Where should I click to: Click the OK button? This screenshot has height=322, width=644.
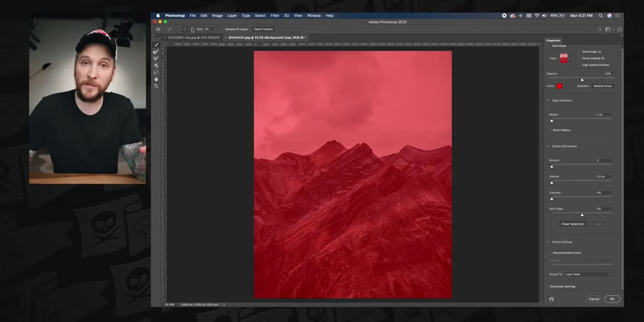pyautogui.click(x=612, y=299)
